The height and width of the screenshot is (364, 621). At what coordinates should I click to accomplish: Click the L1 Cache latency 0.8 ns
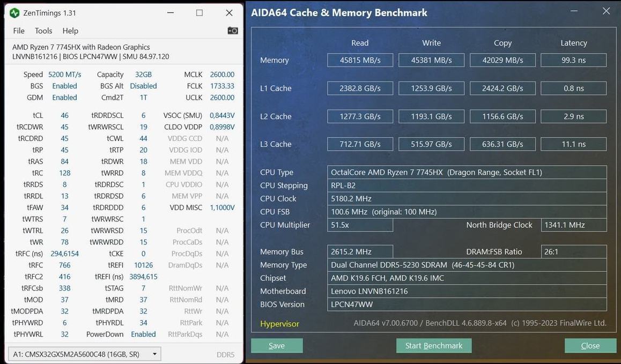[573, 88]
